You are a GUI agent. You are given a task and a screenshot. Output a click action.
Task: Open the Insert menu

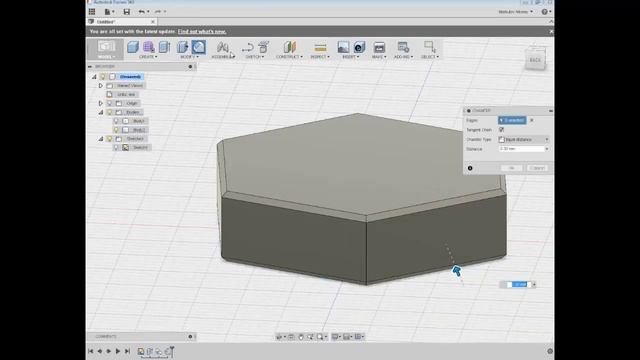(x=351, y=57)
